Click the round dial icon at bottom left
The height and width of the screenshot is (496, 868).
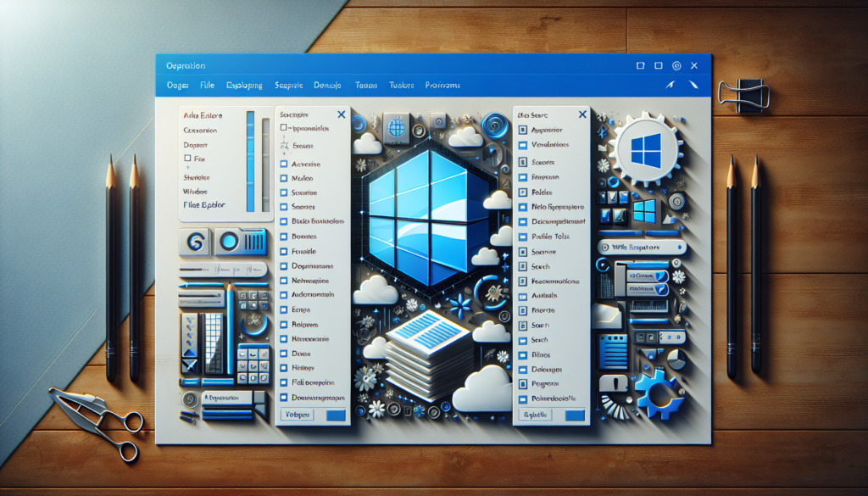(191, 399)
